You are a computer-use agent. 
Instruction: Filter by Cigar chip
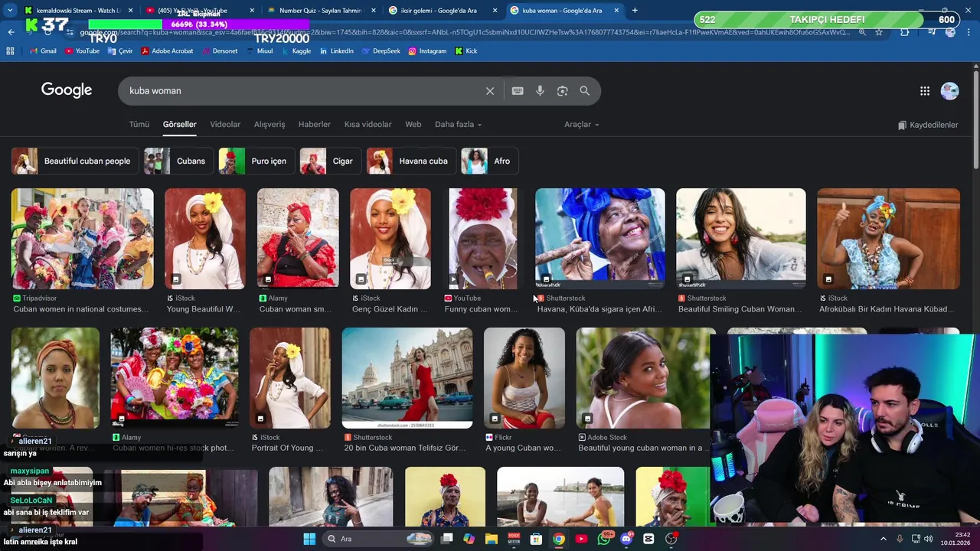331,161
